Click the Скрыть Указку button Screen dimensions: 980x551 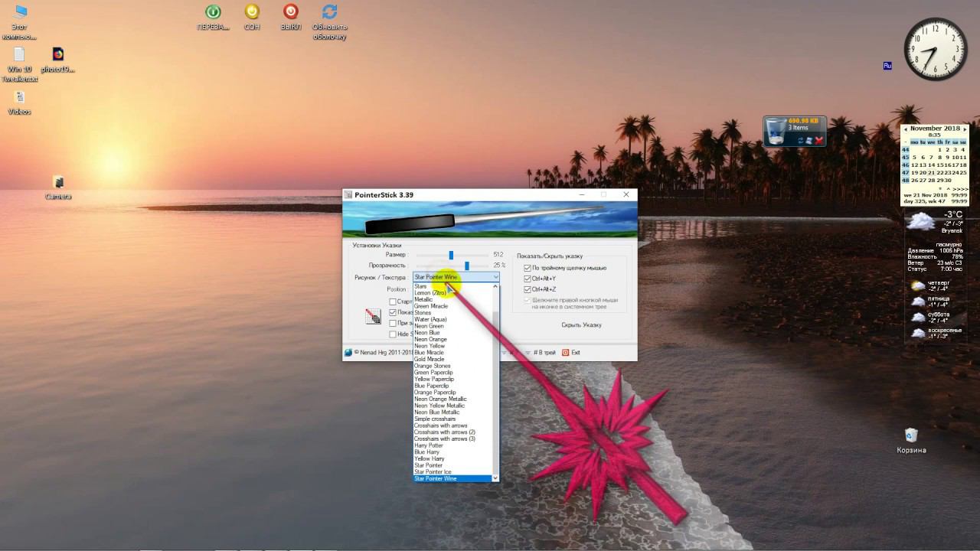(581, 325)
